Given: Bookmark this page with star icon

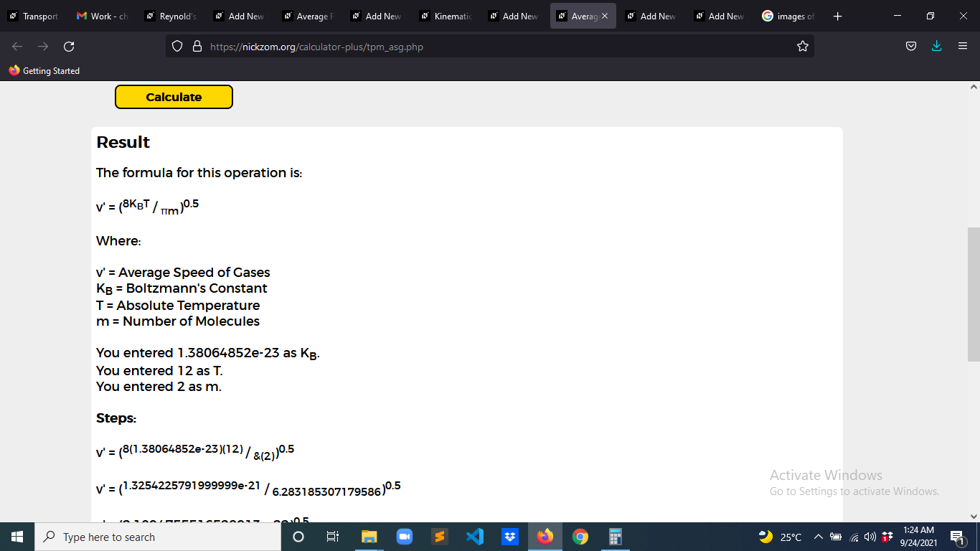Looking at the screenshot, I should coord(803,47).
